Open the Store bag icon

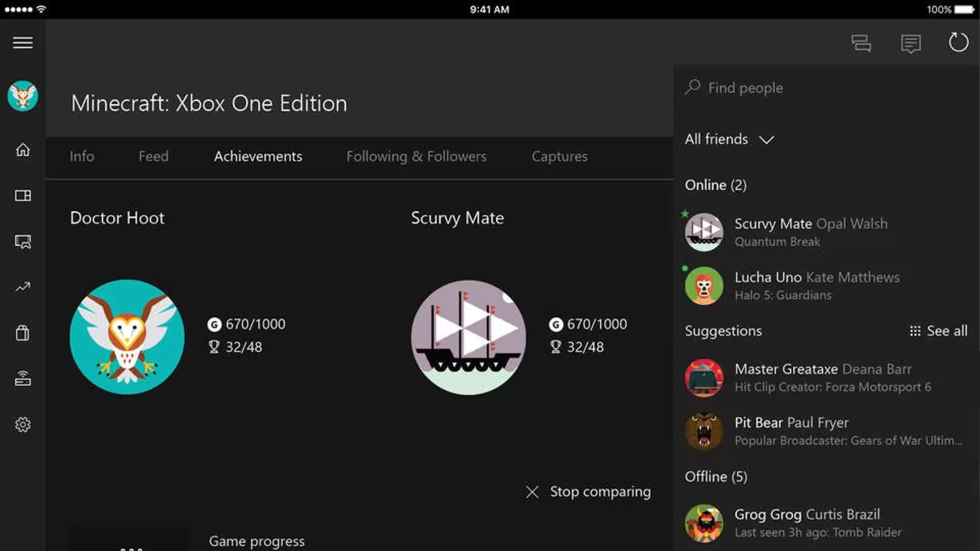(23, 333)
